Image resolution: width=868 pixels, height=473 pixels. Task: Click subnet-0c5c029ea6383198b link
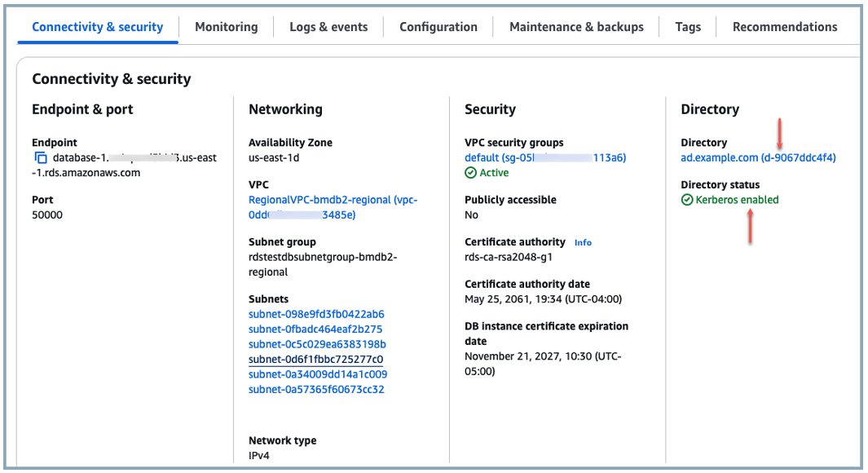tap(317, 344)
